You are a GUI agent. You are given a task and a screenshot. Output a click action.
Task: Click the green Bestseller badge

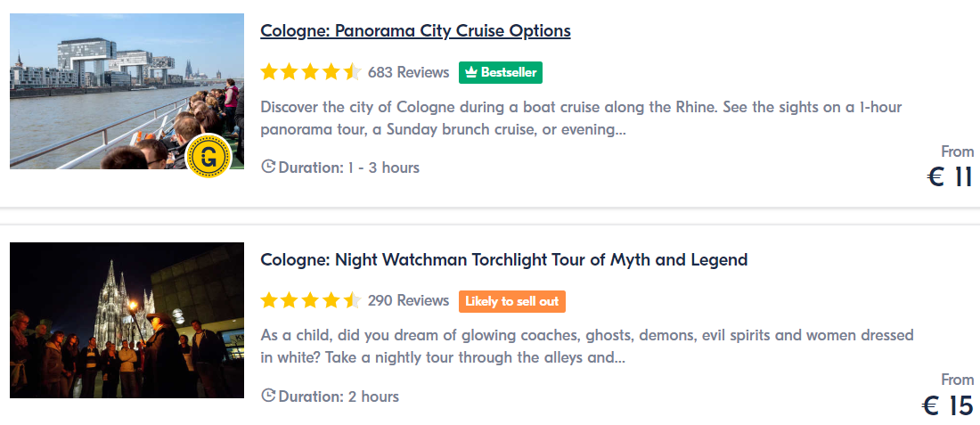coord(501,72)
